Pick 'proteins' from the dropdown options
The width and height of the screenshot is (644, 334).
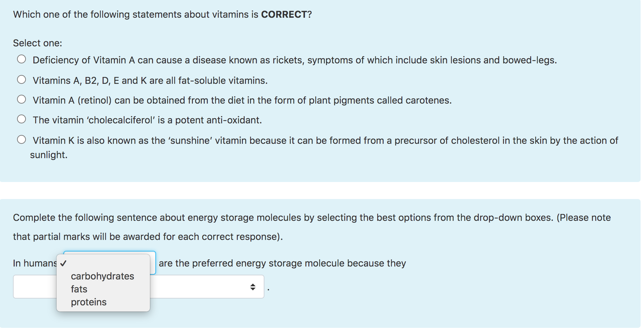88,302
